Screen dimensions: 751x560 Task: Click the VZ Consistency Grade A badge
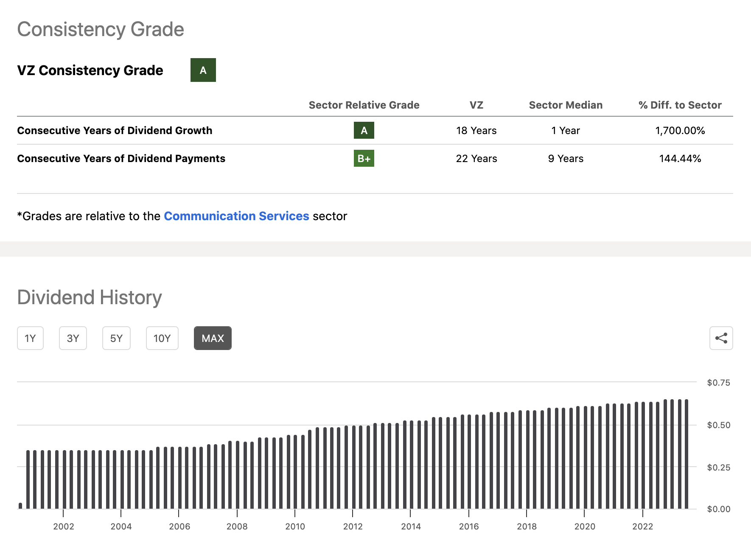click(x=203, y=70)
